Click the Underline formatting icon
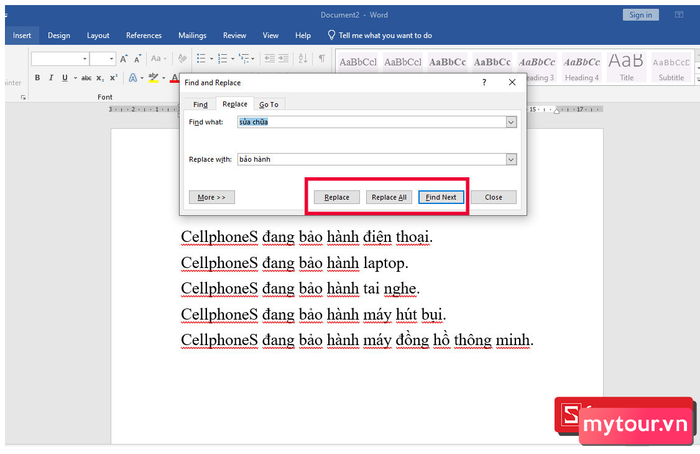The height and width of the screenshot is (454, 700). pyautogui.click(x=65, y=78)
